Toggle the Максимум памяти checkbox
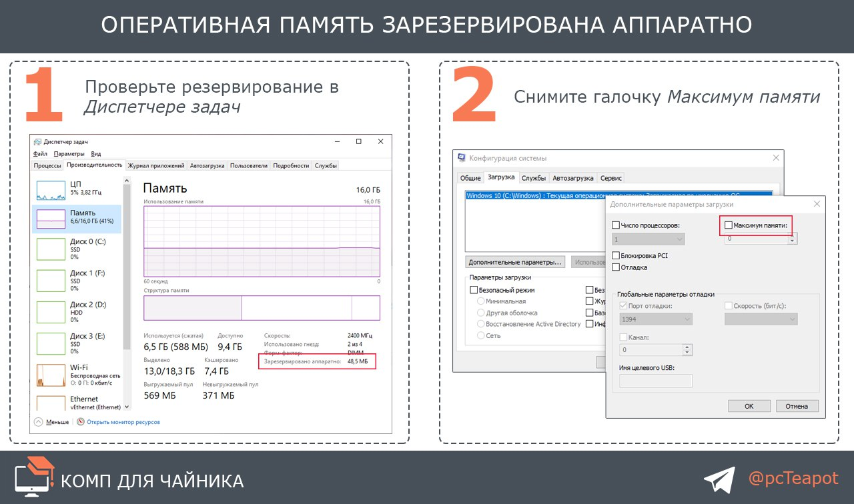854x504 pixels. [729, 225]
